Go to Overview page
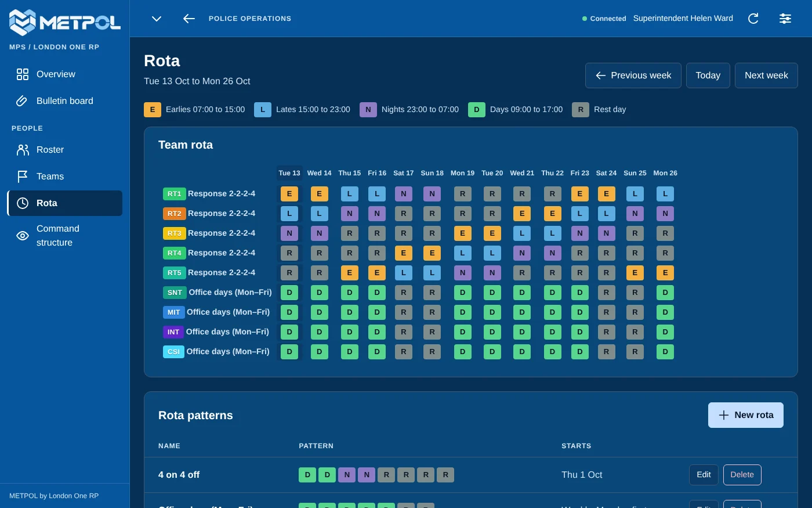 coord(65,74)
